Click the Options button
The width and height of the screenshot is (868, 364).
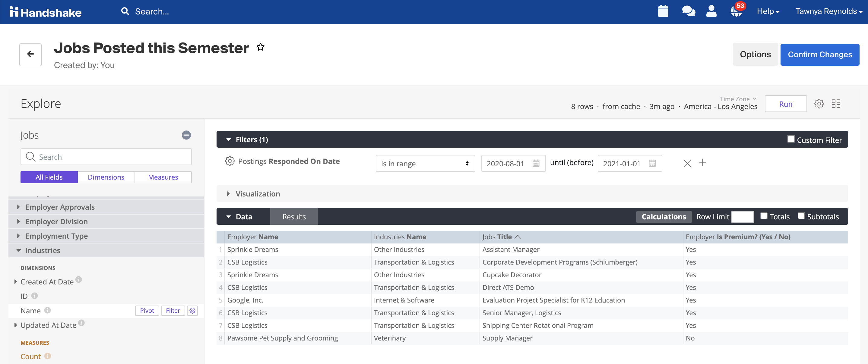[755, 54]
